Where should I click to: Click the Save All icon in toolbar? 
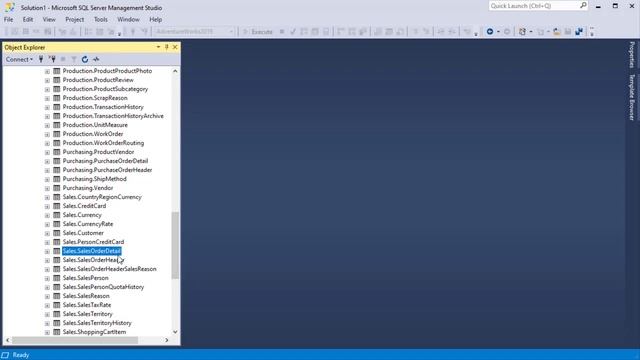pos(579,31)
